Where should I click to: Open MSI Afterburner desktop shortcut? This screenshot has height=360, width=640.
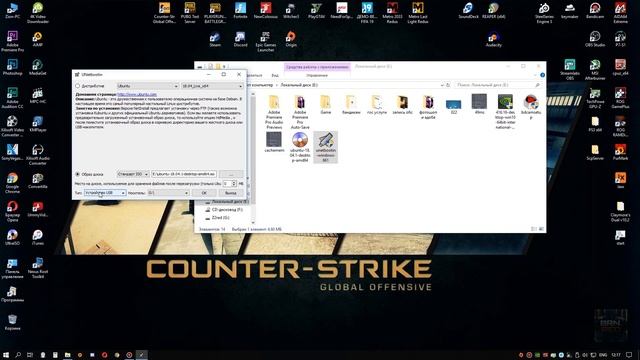(595, 69)
